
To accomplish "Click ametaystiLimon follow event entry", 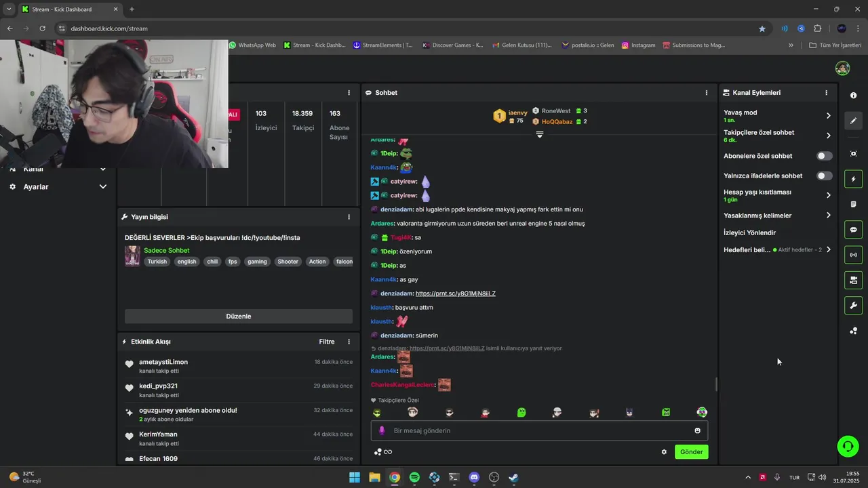I will pyautogui.click(x=239, y=366).
